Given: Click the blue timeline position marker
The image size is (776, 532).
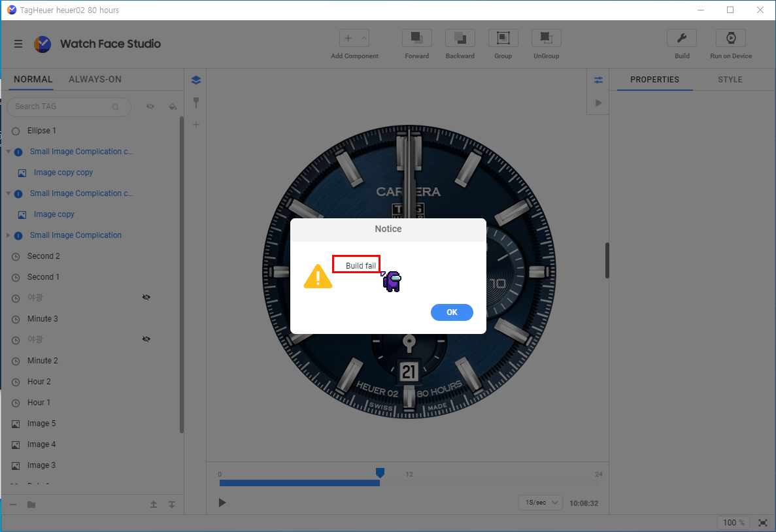Looking at the screenshot, I should pos(380,473).
